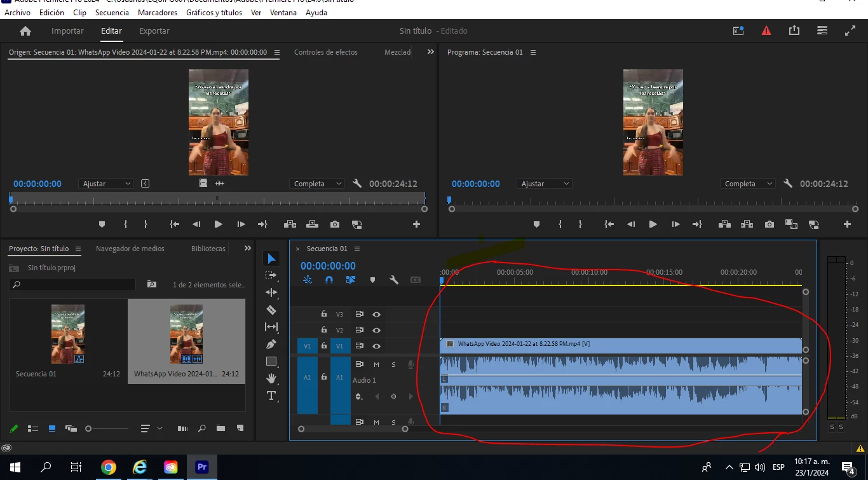Open Program monitor Ajustar zoom dropdown
The image size is (868, 480).
pos(545,184)
